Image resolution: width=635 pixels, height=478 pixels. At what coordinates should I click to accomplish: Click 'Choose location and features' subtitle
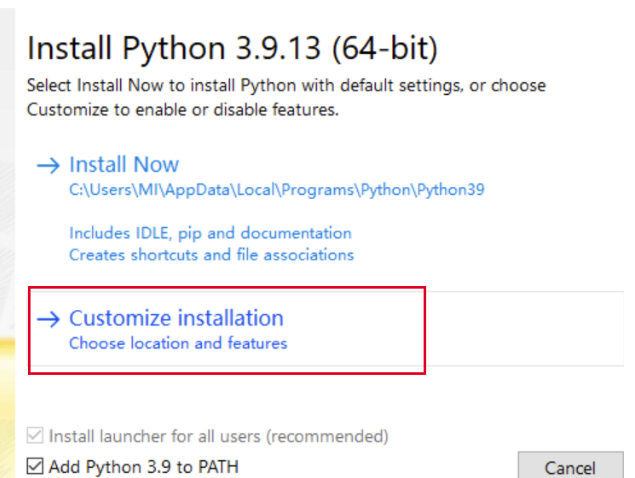tap(178, 343)
